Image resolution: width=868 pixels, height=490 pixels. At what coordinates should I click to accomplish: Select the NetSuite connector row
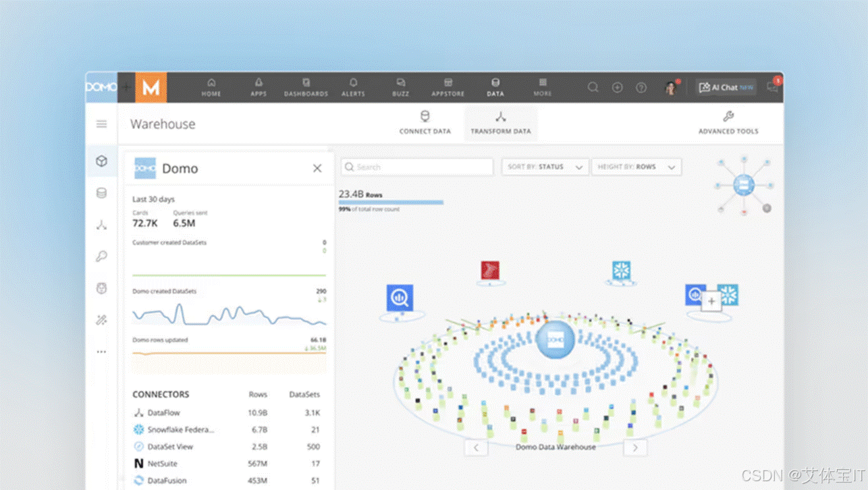tap(227, 464)
